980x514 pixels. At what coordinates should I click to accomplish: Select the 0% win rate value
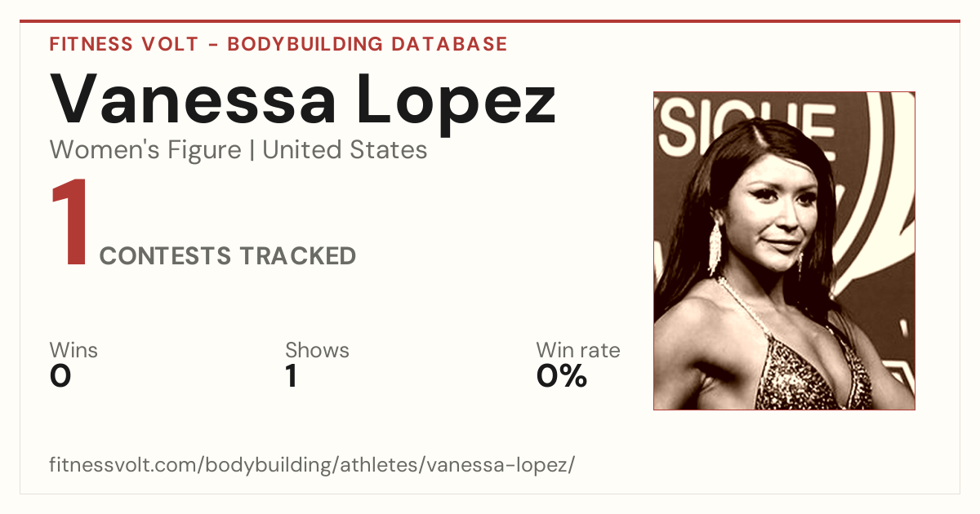[x=562, y=376]
